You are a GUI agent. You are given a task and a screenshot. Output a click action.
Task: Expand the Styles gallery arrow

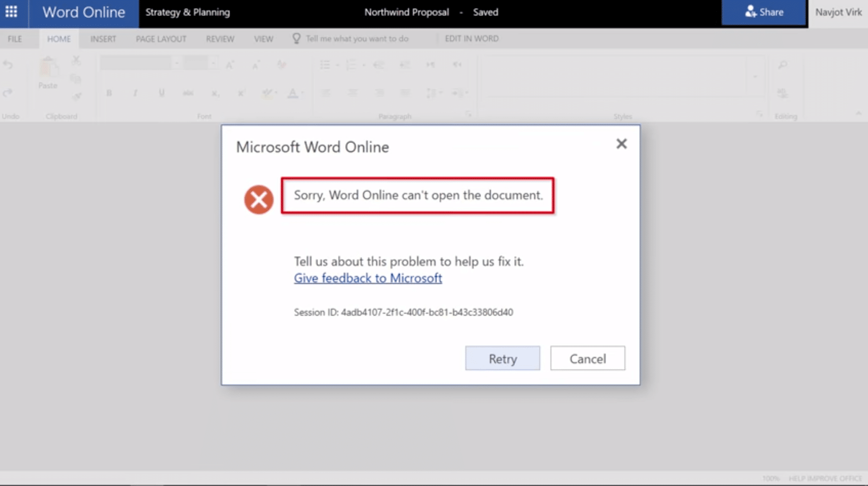click(x=755, y=77)
